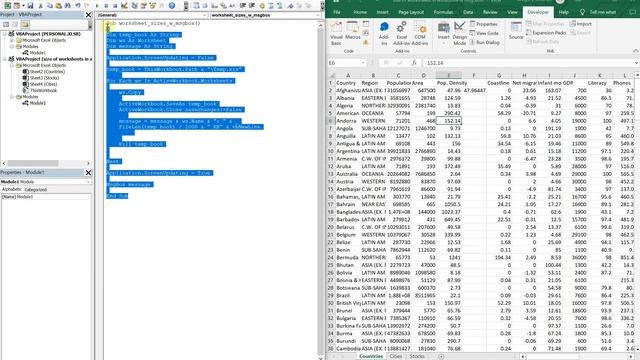Viewport: 640px width, 360px height.
Task: Click blue Help question mark icon
Action: (172, 6)
